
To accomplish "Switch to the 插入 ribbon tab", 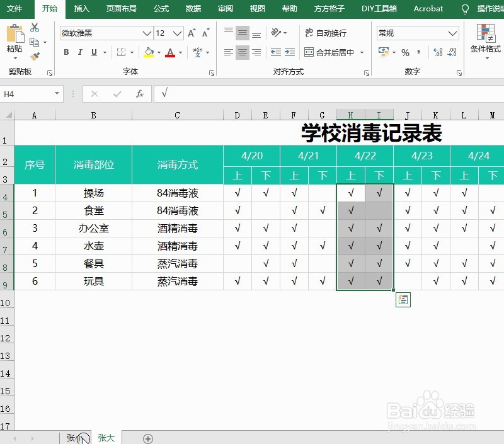I will coord(81,9).
